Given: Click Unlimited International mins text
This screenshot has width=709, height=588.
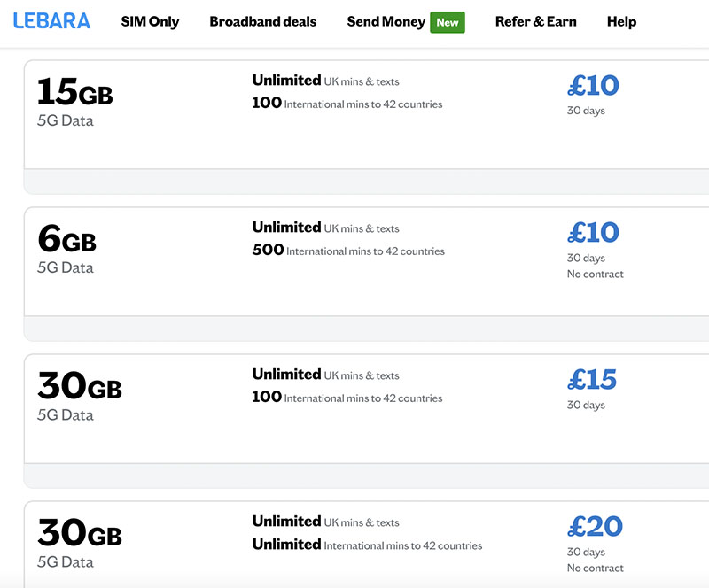Looking at the screenshot, I should [x=367, y=545].
